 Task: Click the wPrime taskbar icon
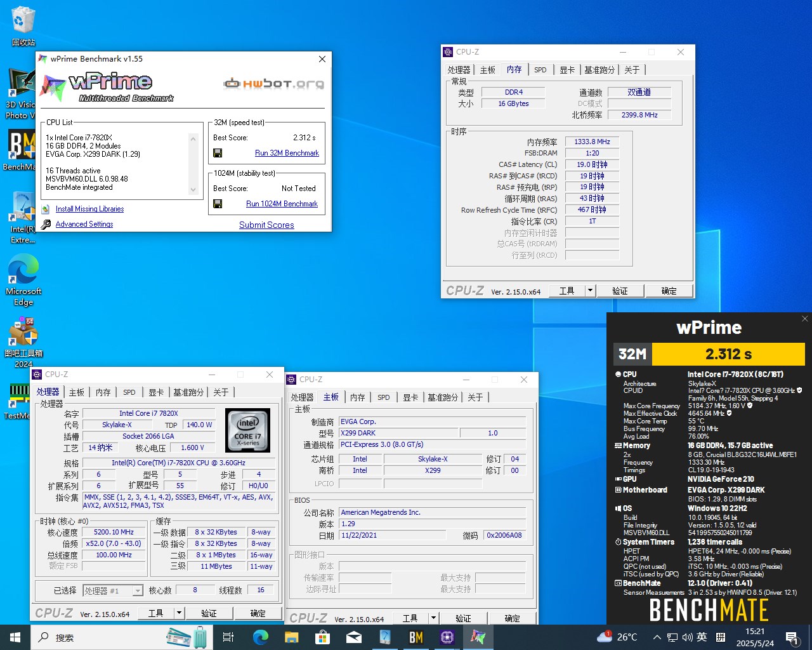(x=478, y=637)
